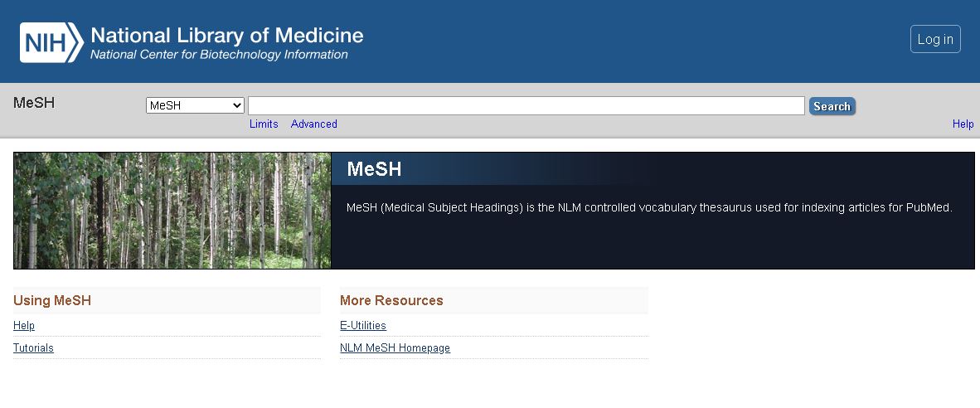Visit the NLM MeSH Homepage link

point(395,348)
